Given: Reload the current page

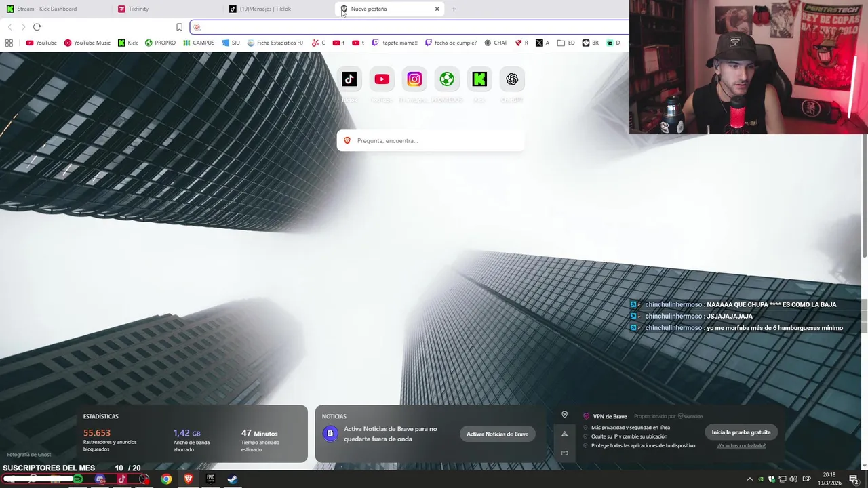Looking at the screenshot, I should [37, 27].
